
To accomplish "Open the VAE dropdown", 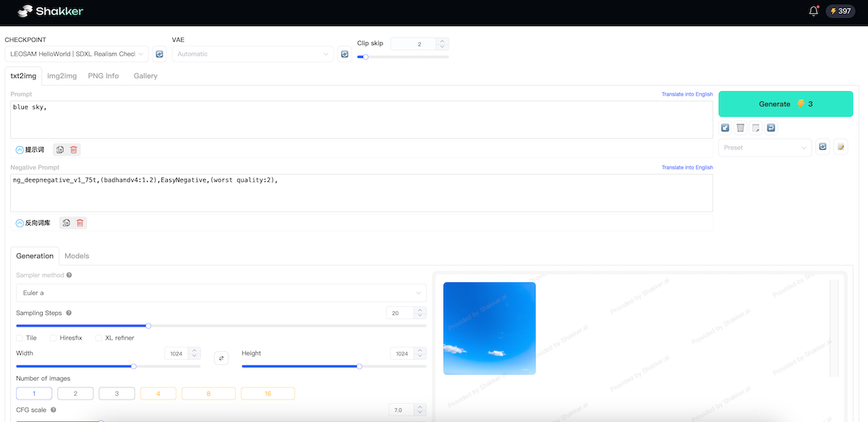I will pyautogui.click(x=253, y=54).
